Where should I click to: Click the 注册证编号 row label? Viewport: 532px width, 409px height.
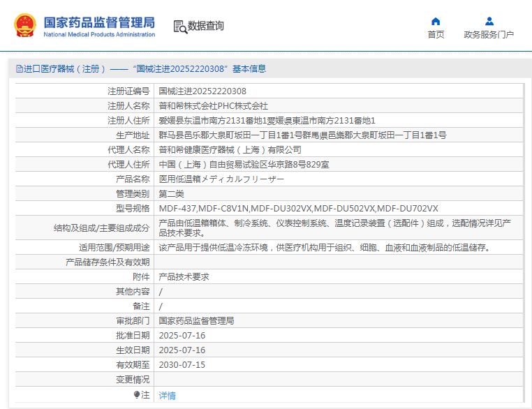click(x=128, y=91)
